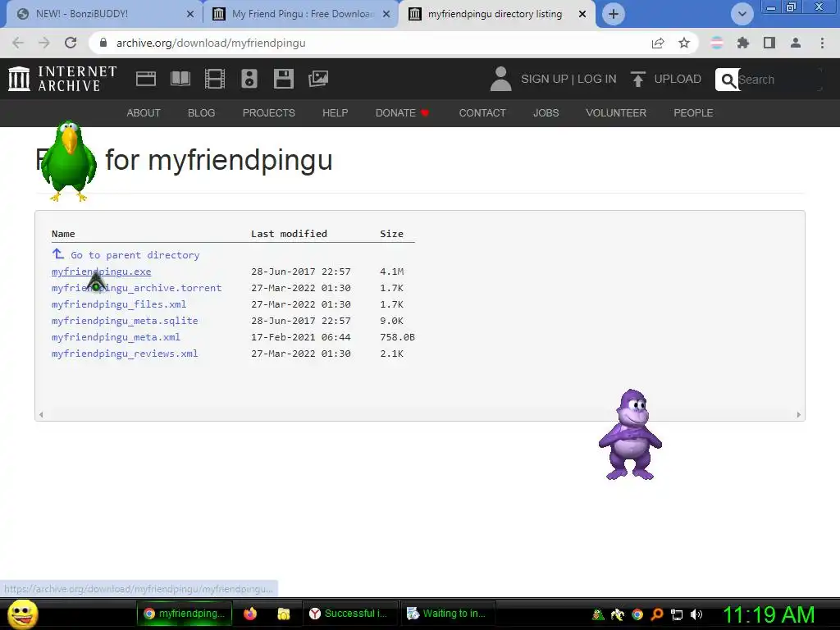Open Firefox from the taskbar
The image size is (840, 630).
pos(250,614)
